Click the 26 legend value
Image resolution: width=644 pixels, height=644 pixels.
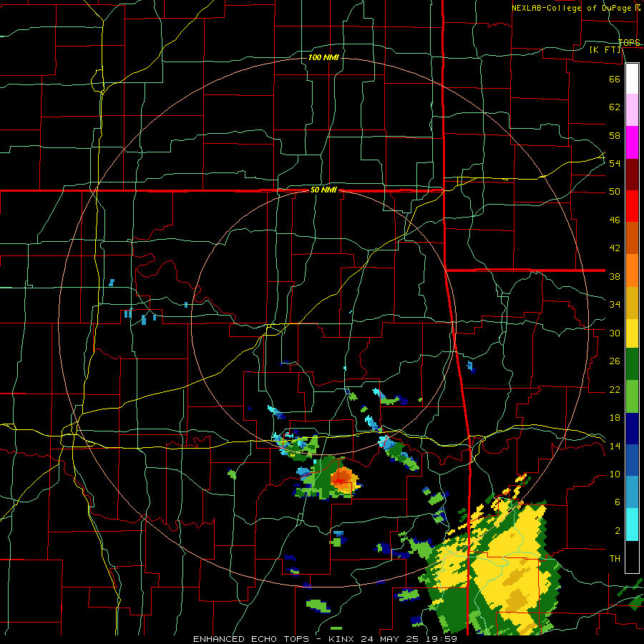[x=615, y=361]
